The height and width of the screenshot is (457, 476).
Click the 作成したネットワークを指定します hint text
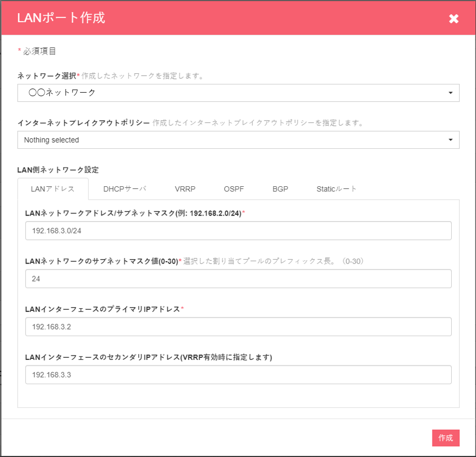142,76
